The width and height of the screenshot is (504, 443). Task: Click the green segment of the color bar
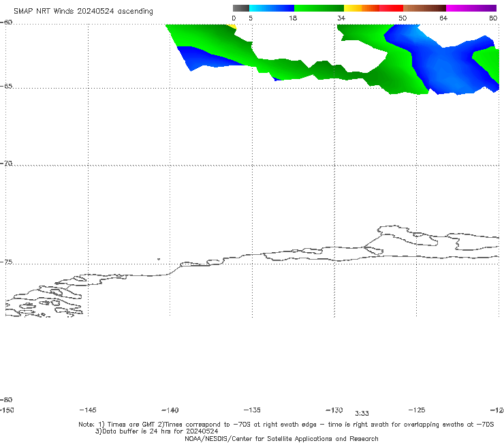(x=319, y=8)
